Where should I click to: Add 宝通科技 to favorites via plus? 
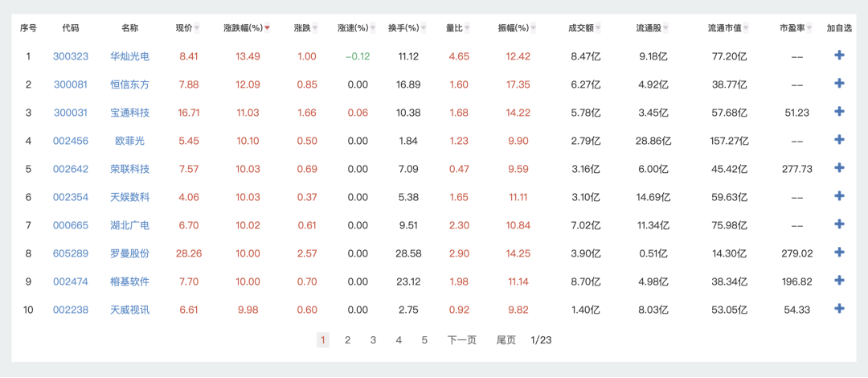point(839,112)
